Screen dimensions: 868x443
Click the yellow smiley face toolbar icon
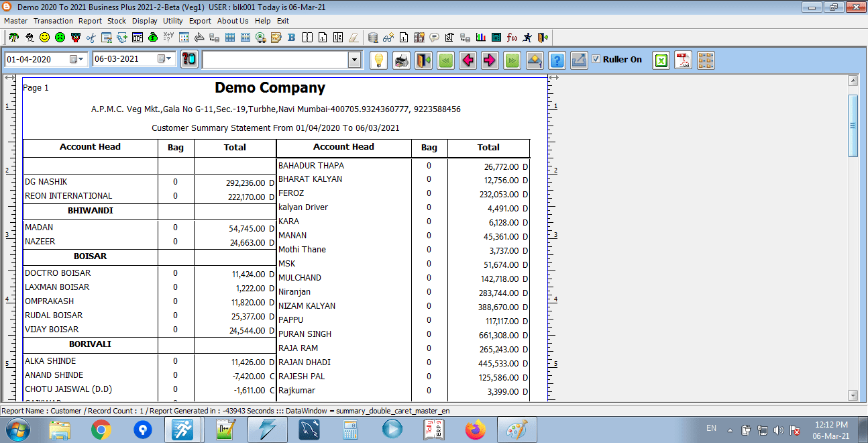tap(44, 37)
